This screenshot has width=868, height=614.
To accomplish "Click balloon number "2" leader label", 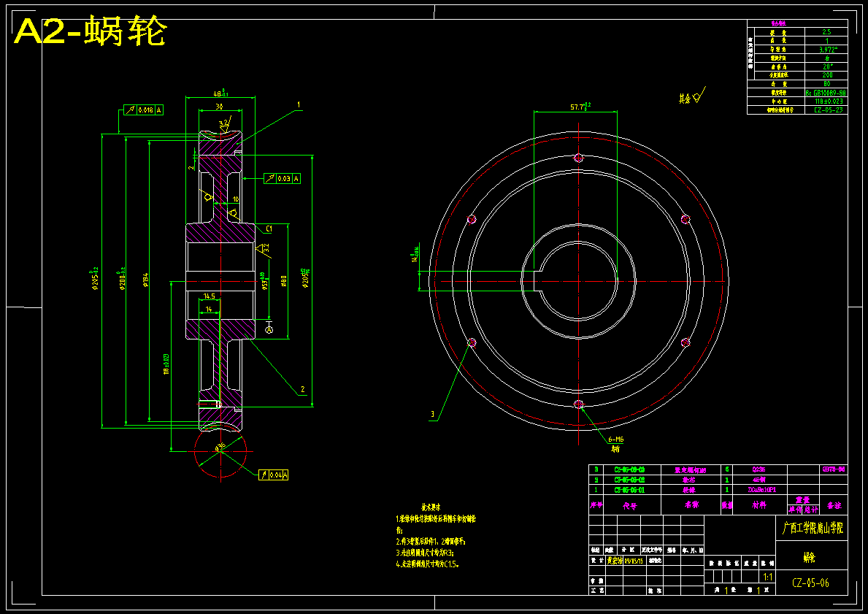I will tap(303, 389).
